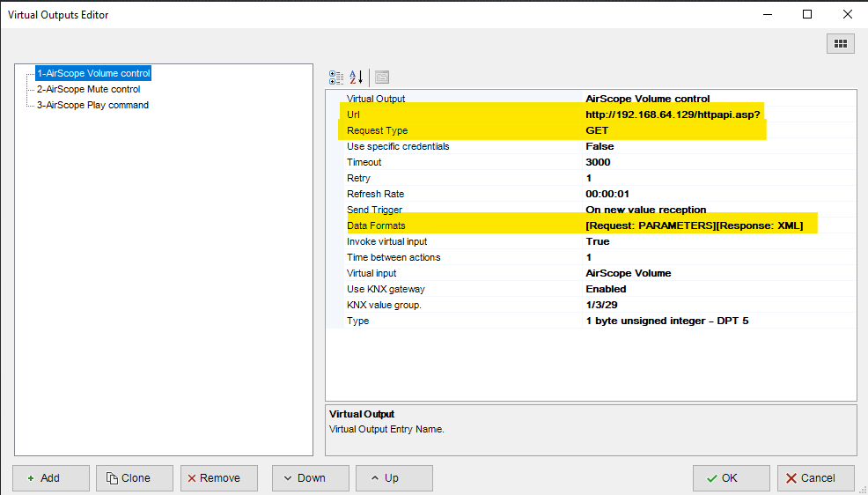
Task: Click the Categorized view icon in property toolbar
Action: coord(336,78)
